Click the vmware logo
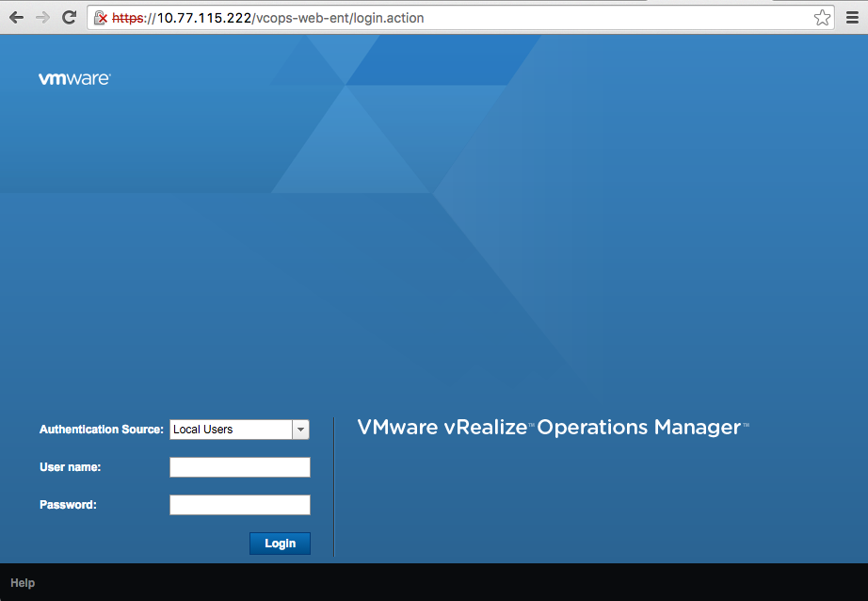Screen dimensions: 868x601 coord(74,78)
